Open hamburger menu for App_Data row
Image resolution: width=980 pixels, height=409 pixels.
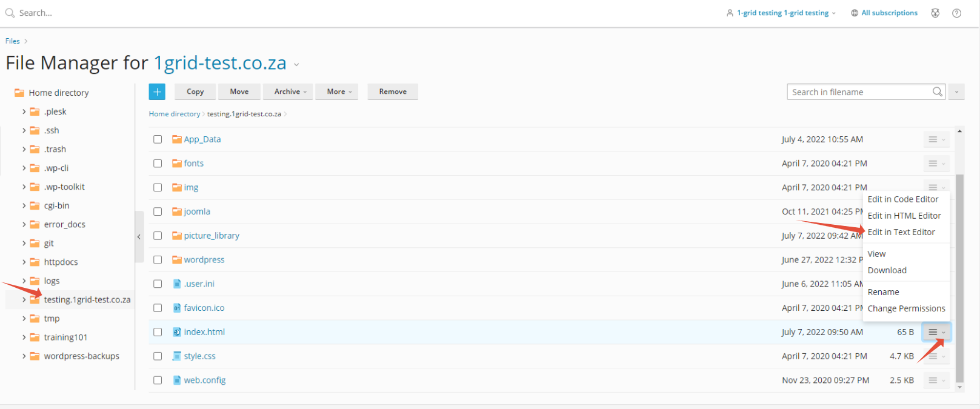pyautogui.click(x=936, y=139)
